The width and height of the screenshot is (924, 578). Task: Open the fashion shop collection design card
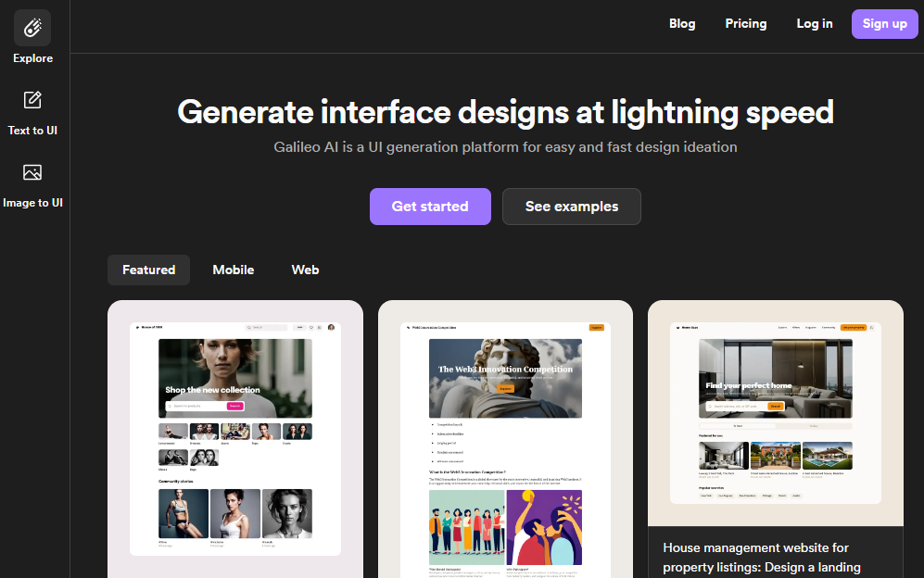click(235, 439)
